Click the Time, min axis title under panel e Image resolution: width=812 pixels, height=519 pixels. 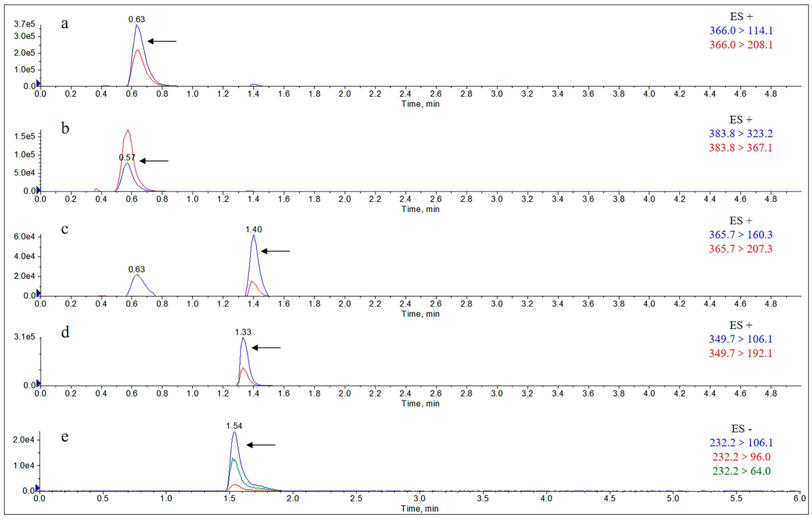(x=420, y=509)
